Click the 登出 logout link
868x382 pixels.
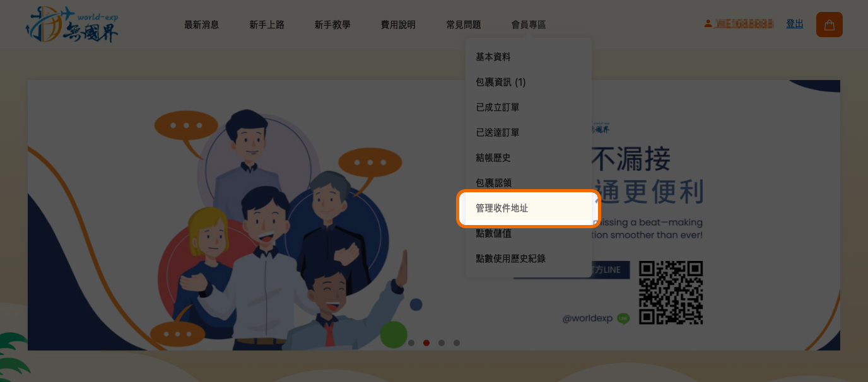pos(795,23)
